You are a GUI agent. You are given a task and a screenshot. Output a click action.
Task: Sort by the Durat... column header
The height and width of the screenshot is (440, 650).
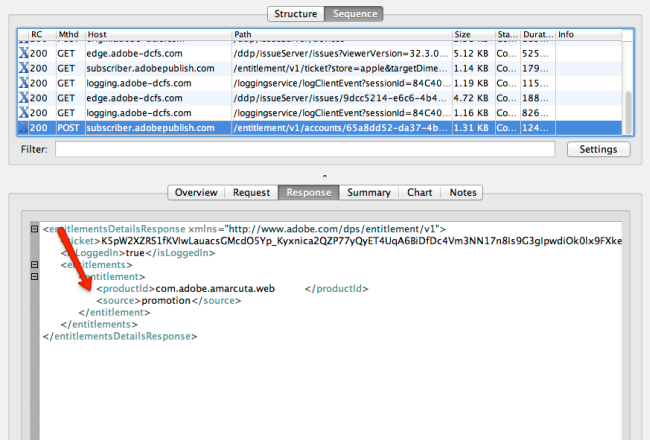click(x=538, y=34)
